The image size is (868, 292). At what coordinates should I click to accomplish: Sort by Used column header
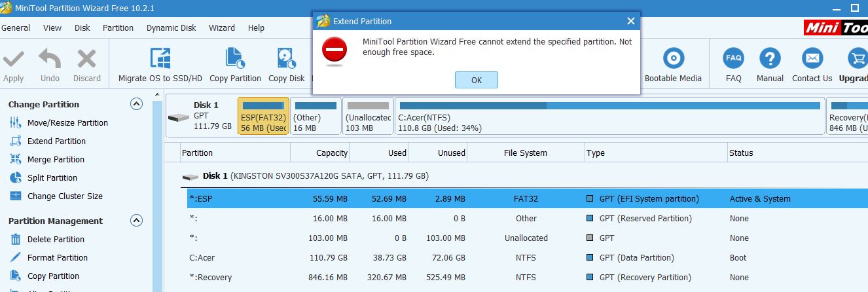point(379,153)
